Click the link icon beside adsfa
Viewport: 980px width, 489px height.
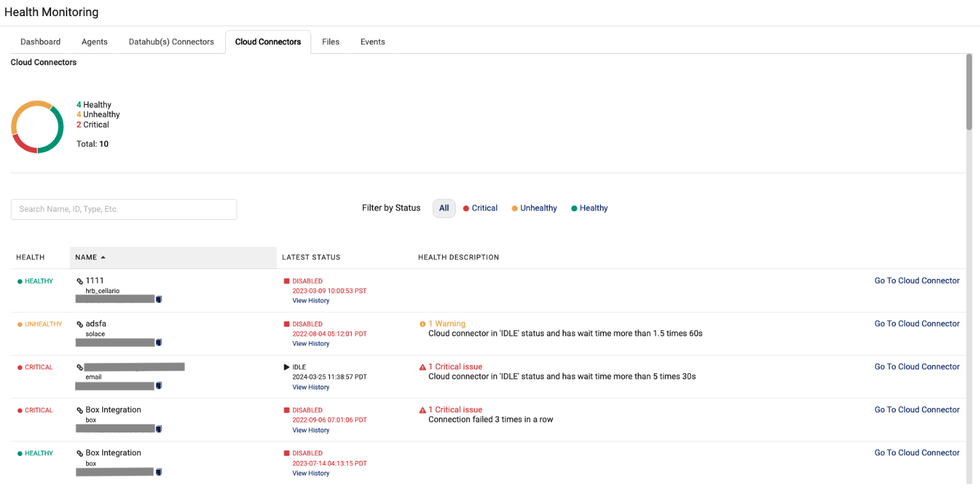(80, 324)
